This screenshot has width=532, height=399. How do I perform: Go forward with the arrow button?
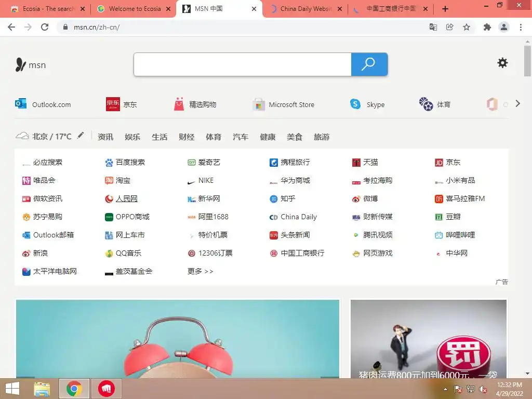(28, 27)
